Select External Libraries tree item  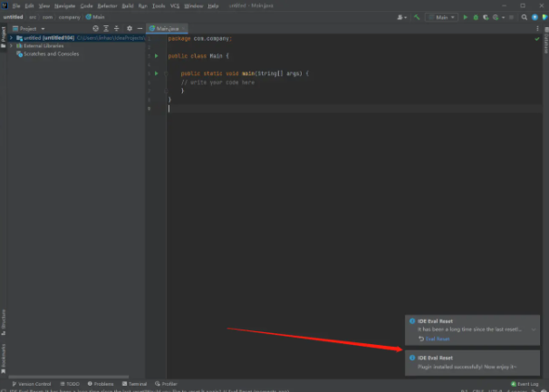[43, 46]
